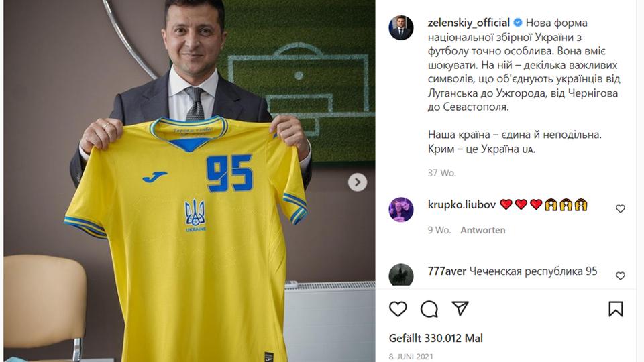Go to next photo arrow
The image size is (644, 362).
click(358, 182)
